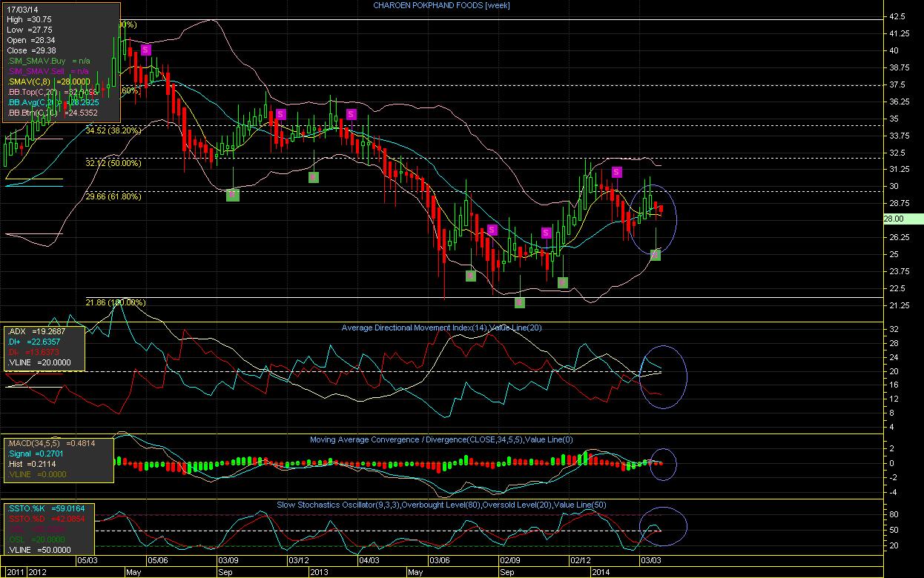Select the .ADX =19.2687 reading
Viewport: 924px width, 578px height.
coord(36,331)
